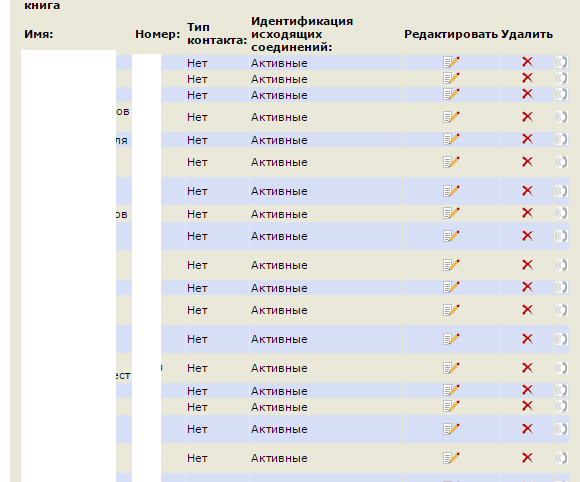Viewport: 580px width, 482px height.
Task: Click handset icon in the tenth row
Action: (x=562, y=265)
